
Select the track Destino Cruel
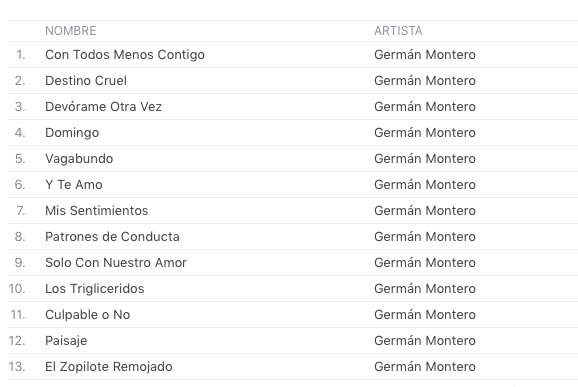(86, 80)
